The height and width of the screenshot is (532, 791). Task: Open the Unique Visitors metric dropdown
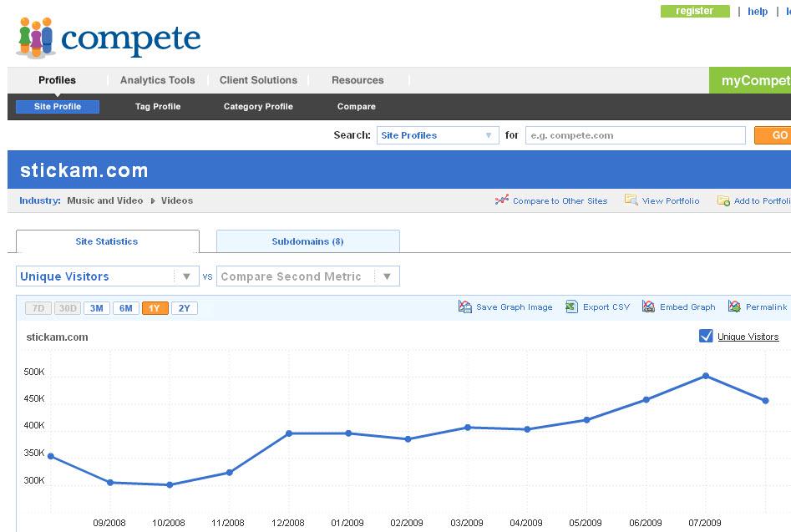click(107, 276)
